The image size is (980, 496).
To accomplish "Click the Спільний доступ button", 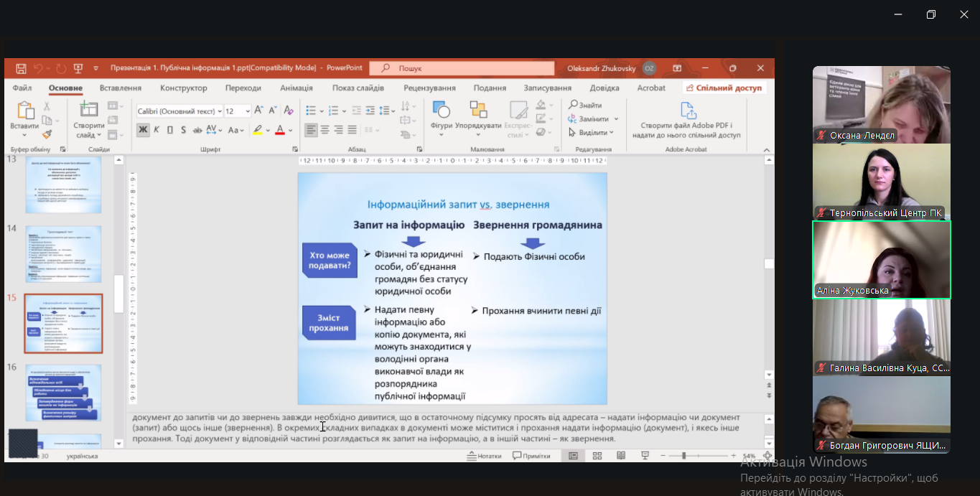I will coord(724,88).
